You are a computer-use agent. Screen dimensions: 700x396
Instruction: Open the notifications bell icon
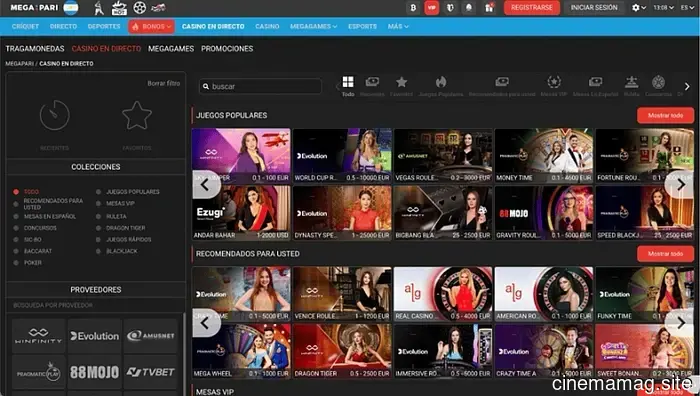470,8
